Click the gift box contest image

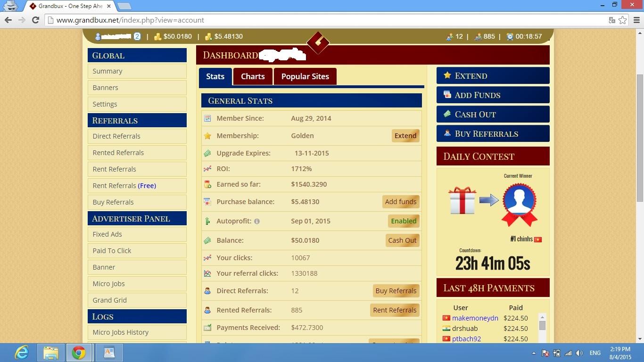tap(462, 201)
